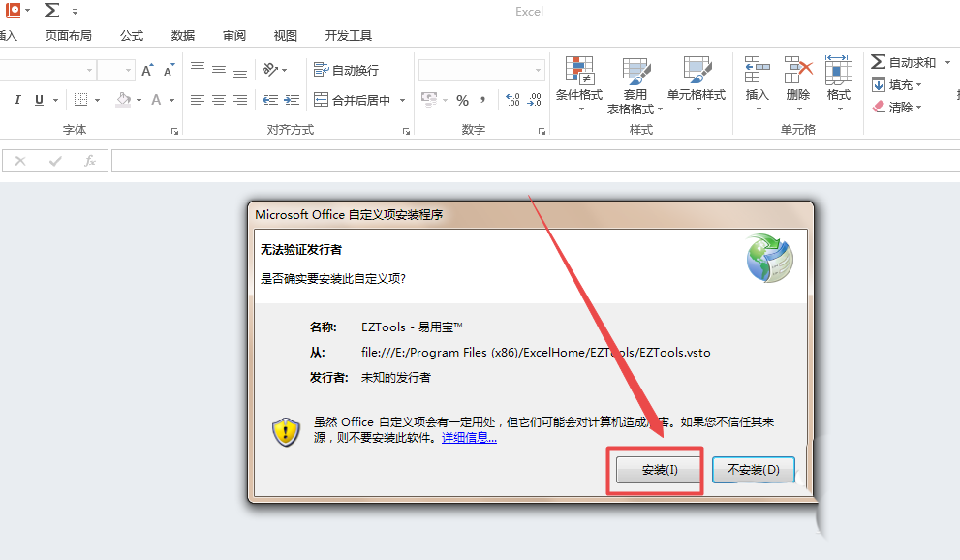Toggle underline formatting
The height and width of the screenshot is (560, 960).
click(40, 100)
